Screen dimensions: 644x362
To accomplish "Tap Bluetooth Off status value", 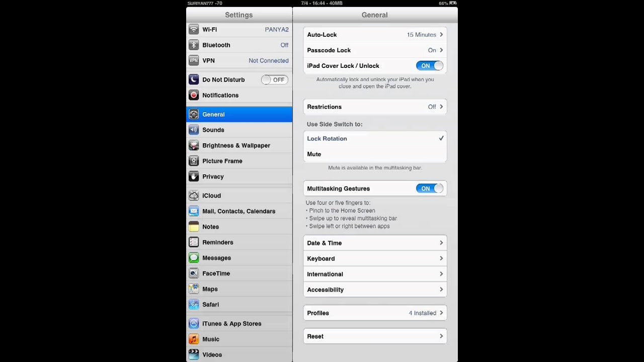I will 284,45.
